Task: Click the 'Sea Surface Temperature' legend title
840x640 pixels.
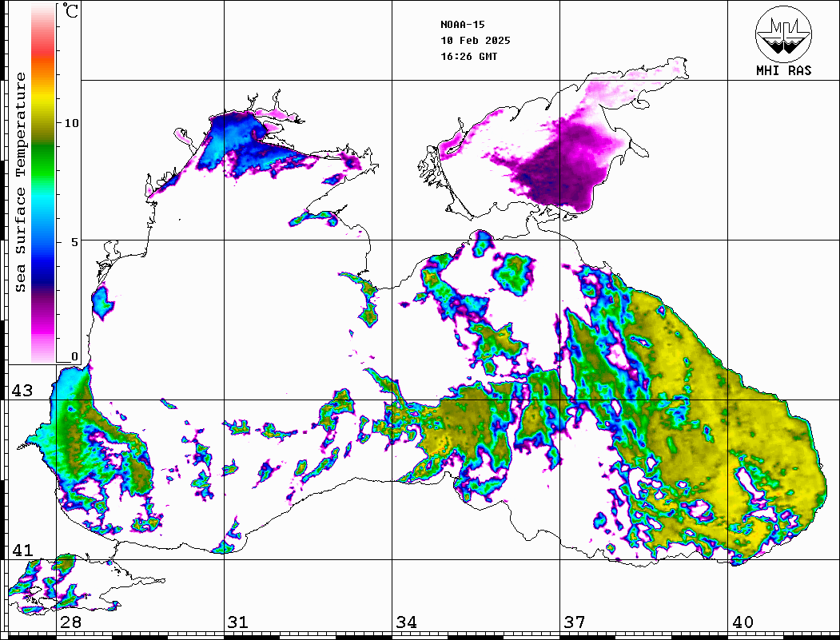Action: (x=20, y=182)
